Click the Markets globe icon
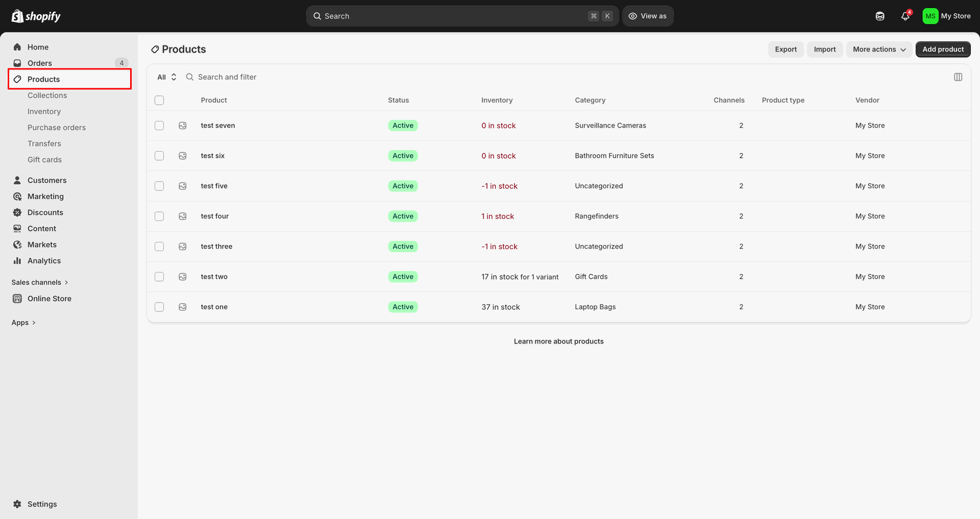 pyautogui.click(x=17, y=244)
